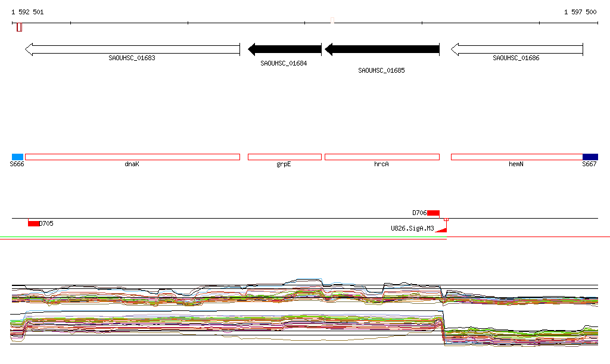Click the 1 597 500 end coordinate

[x=580, y=12]
